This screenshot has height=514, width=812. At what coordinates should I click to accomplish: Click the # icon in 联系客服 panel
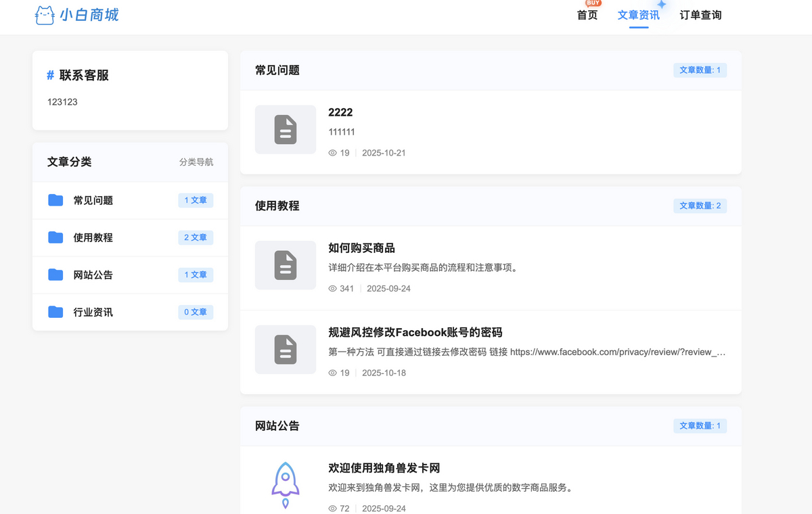[50, 75]
